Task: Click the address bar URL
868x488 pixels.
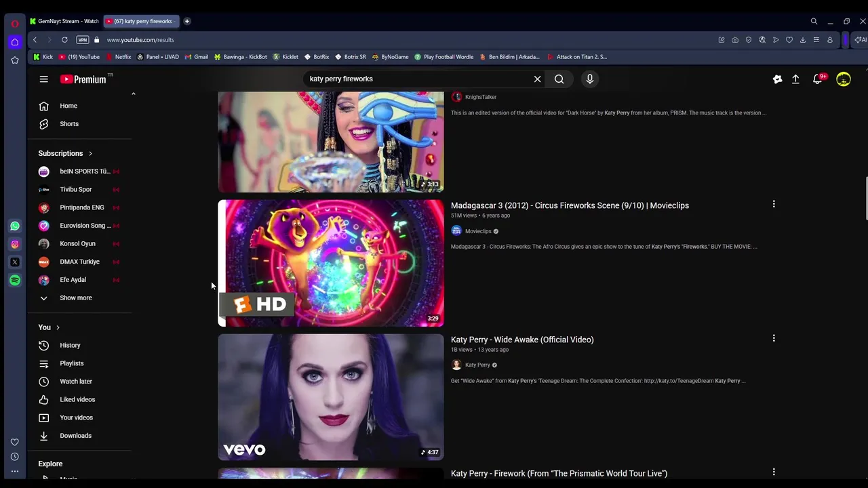Action: pyautogui.click(x=140, y=40)
